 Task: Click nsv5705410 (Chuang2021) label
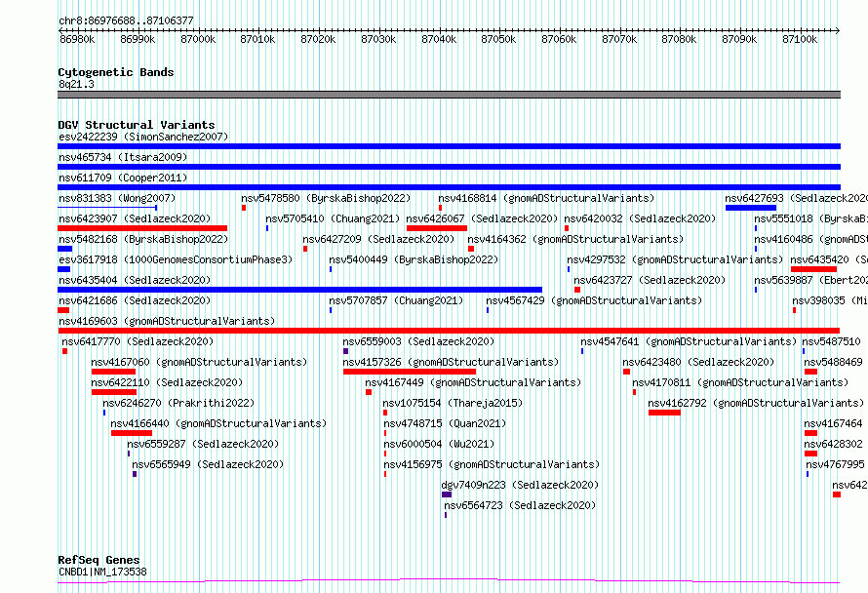pos(333,218)
